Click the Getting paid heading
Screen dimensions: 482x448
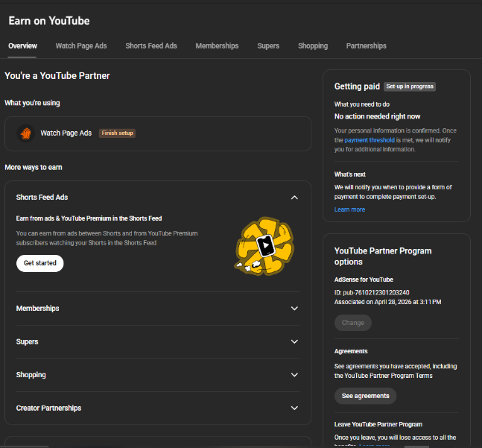(357, 86)
